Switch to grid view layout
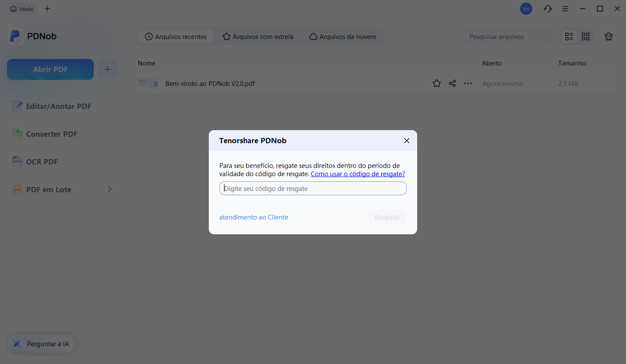This screenshot has width=626, height=364. (586, 37)
